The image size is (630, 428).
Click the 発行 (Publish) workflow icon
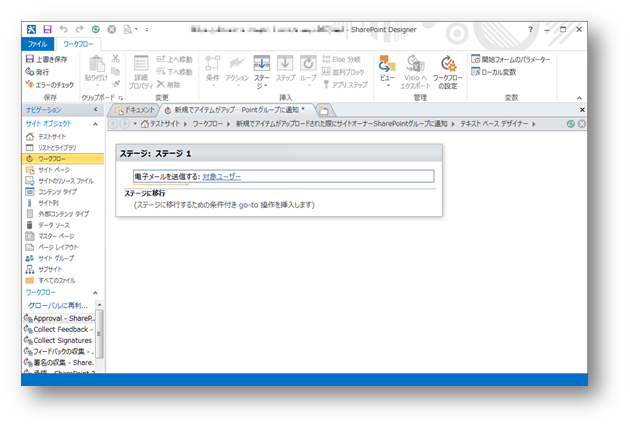coord(29,72)
